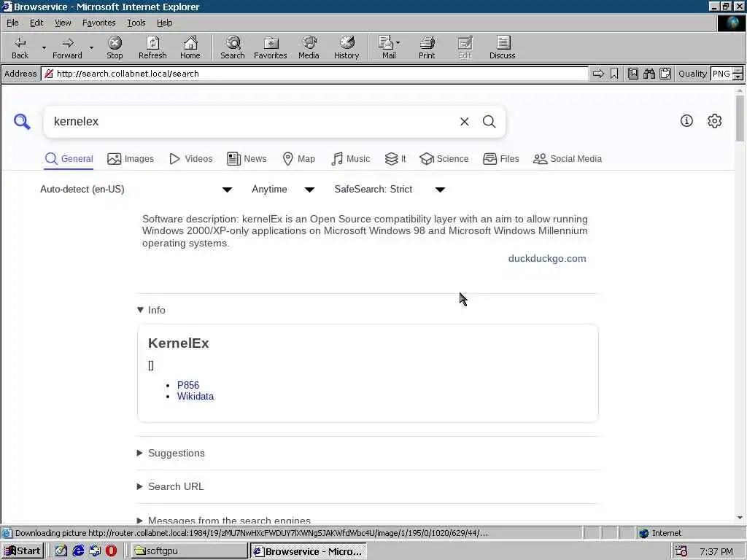The height and width of the screenshot is (560, 747).
Task: Expand the Suggestions section
Action: coord(171,453)
